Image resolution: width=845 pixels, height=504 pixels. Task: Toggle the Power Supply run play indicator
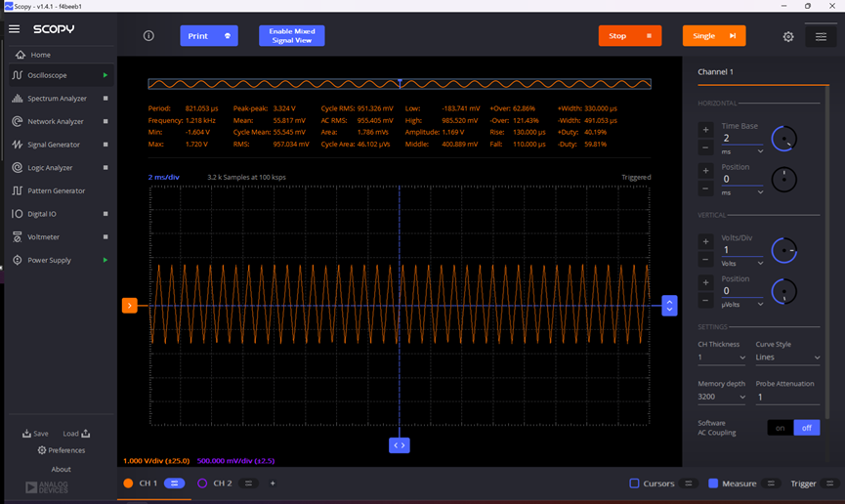(106, 261)
